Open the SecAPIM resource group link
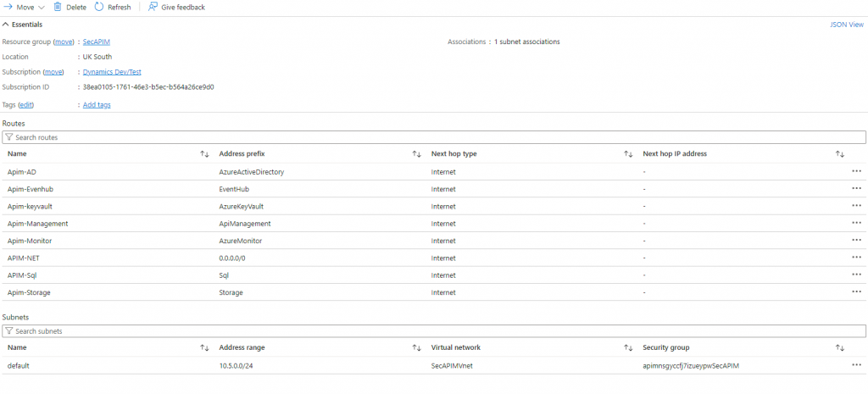The image size is (868, 394). tap(97, 42)
